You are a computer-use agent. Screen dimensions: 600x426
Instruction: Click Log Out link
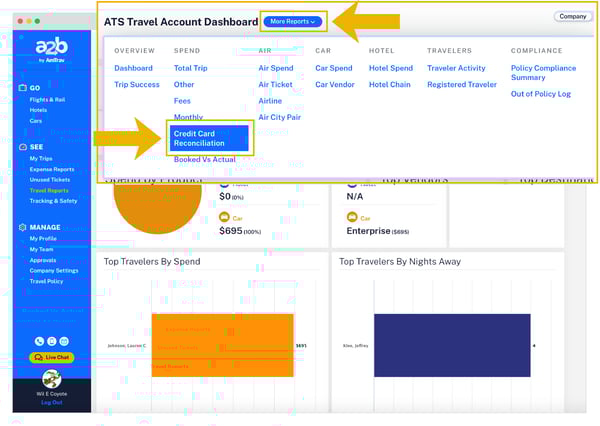(51, 402)
